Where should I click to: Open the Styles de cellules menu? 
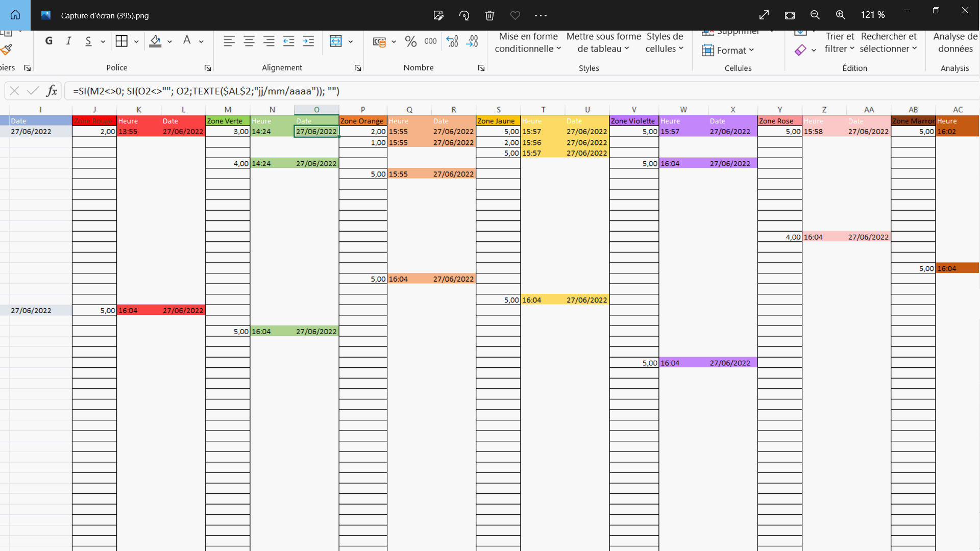tap(664, 43)
